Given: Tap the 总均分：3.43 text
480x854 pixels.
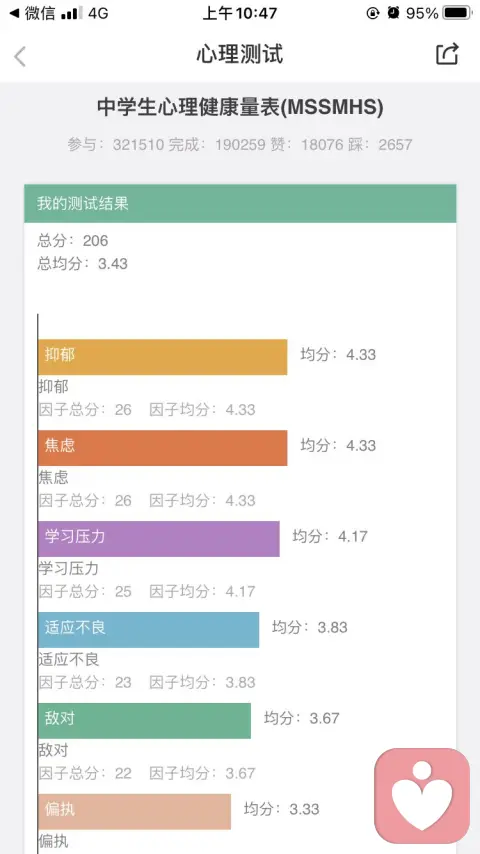Looking at the screenshot, I should coord(82,264).
